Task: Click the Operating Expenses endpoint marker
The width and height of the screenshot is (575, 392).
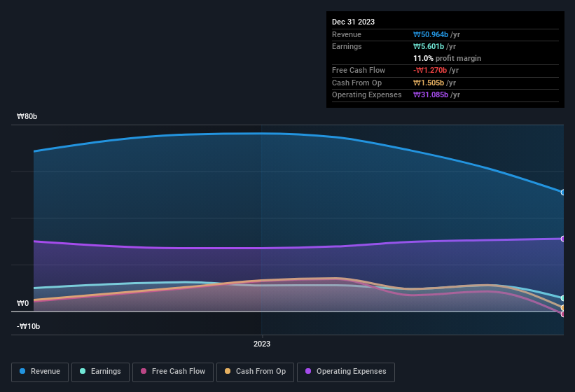Action: point(563,239)
